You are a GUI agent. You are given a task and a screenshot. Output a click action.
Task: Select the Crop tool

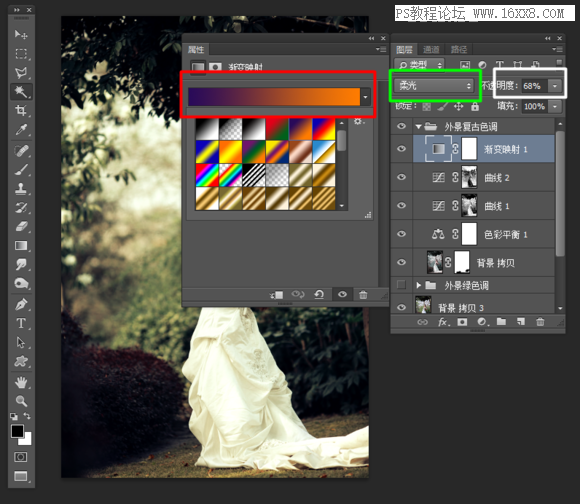21,110
